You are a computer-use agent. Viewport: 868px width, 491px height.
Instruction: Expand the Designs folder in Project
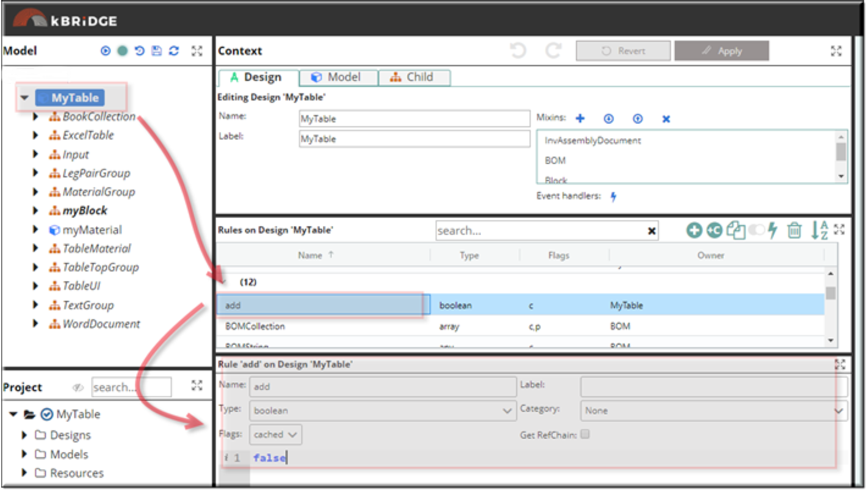(24, 435)
